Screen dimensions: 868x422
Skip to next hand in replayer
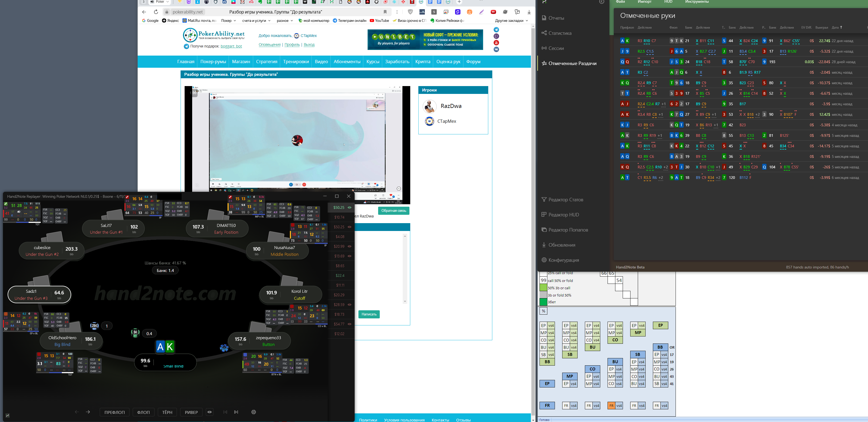(x=236, y=412)
